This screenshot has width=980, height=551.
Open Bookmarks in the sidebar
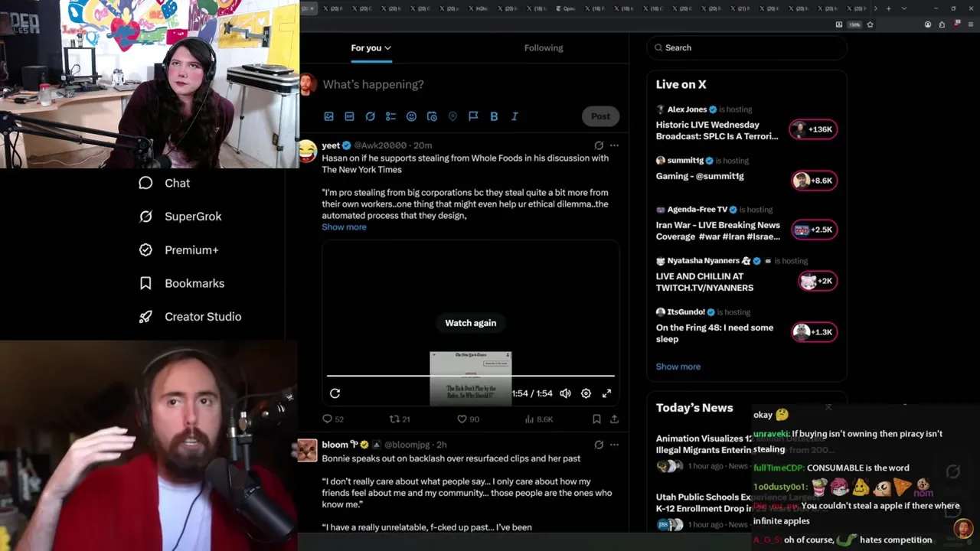tap(181, 283)
